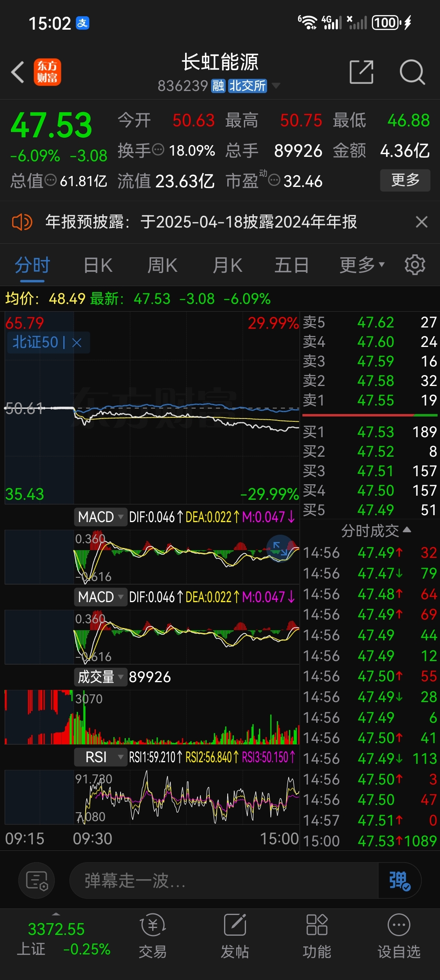This screenshot has width=440, height=980.
Task: Tap the Wi-Fi status icon
Action: coord(307,23)
